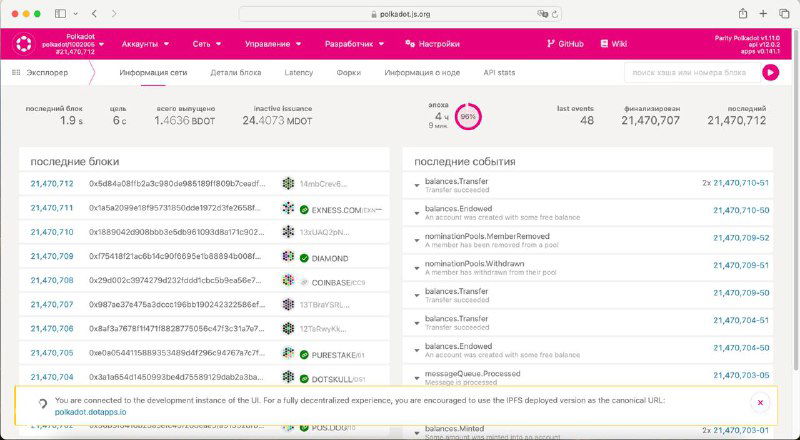Open the Управление dropdown menu
Viewport: 800px width, 440px height.
(273, 44)
